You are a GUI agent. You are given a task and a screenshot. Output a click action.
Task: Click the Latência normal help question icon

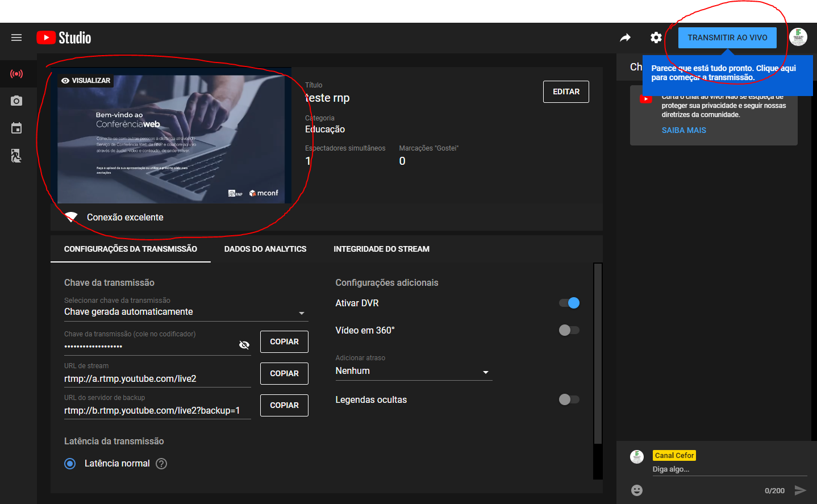pyautogui.click(x=161, y=464)
